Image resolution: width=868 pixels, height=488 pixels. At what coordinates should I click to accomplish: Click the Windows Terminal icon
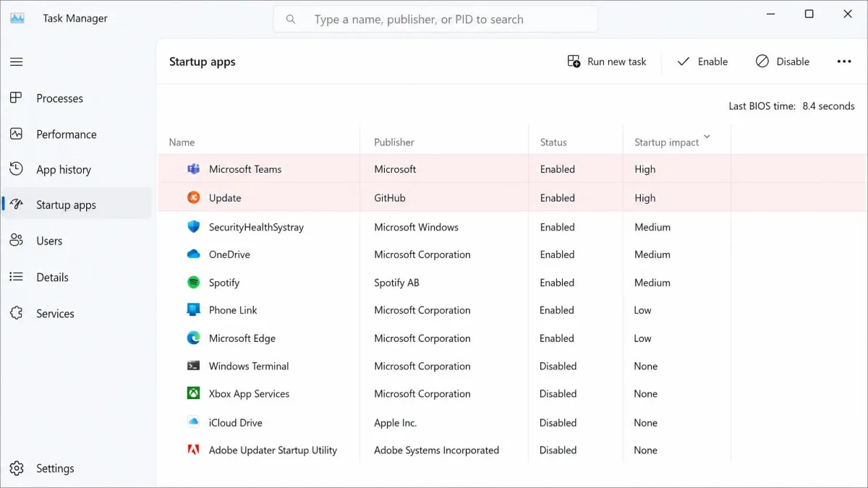point(193,366)
